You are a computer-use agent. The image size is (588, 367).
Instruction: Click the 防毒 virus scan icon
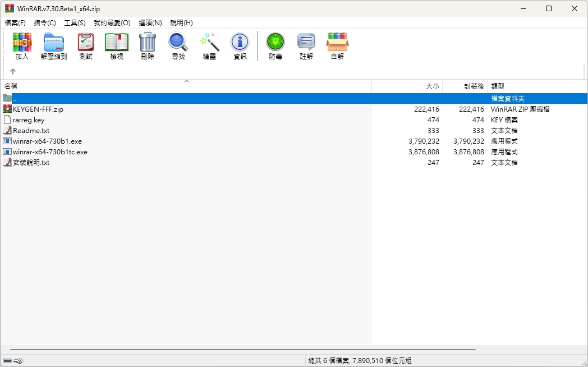275,46
